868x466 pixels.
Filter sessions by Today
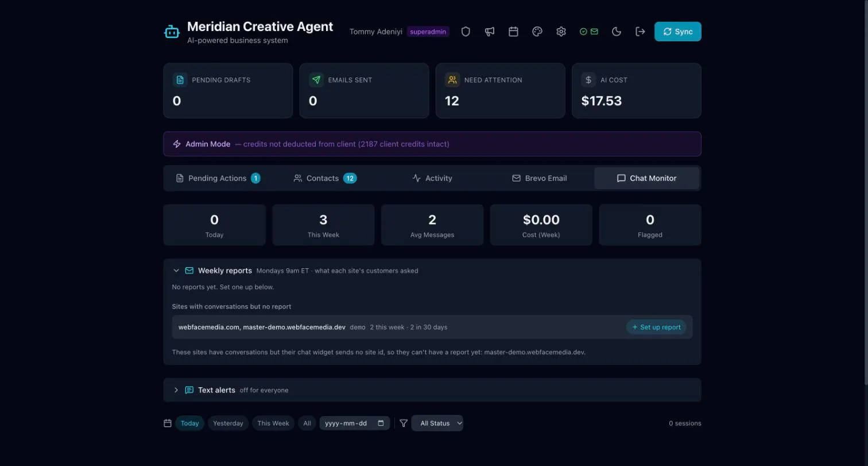(x=190, y=423)
